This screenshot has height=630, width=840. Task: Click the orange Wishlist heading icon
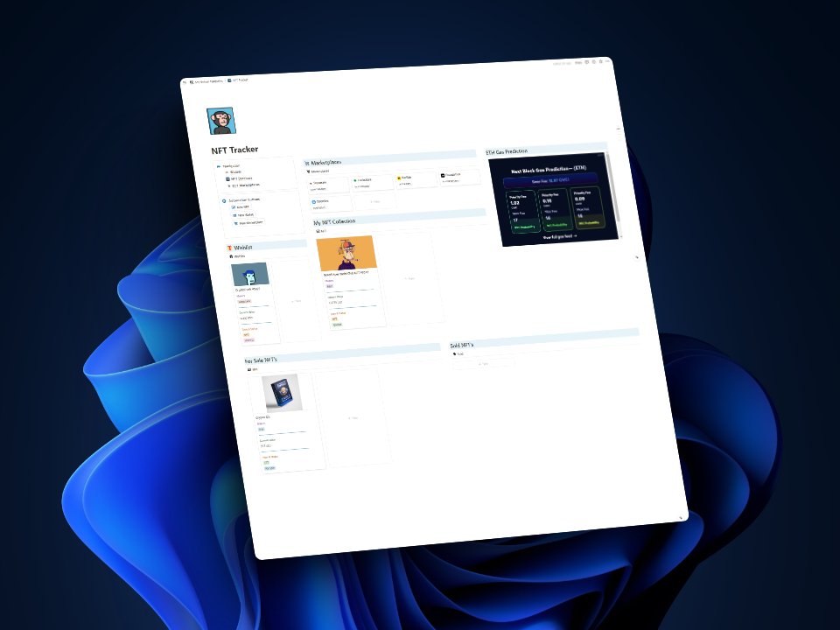tap(230, 248)
